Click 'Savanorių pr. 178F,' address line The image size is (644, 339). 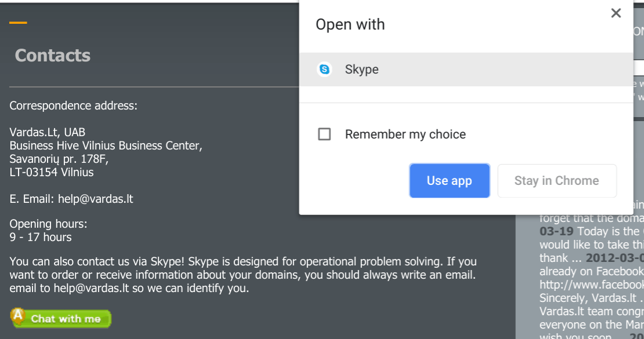click(x=59, y=159)
